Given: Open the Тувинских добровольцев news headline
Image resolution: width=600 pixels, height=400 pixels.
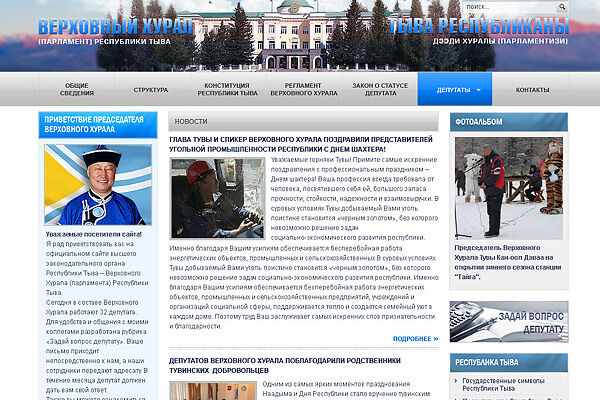Looking at the screenshot, I should coord(285,366).
